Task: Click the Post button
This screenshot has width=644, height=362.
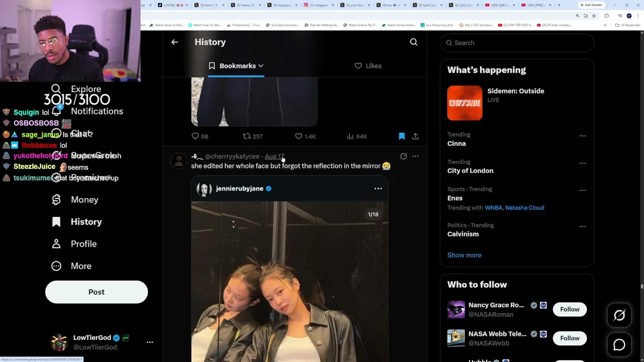Action: point(97,292)
